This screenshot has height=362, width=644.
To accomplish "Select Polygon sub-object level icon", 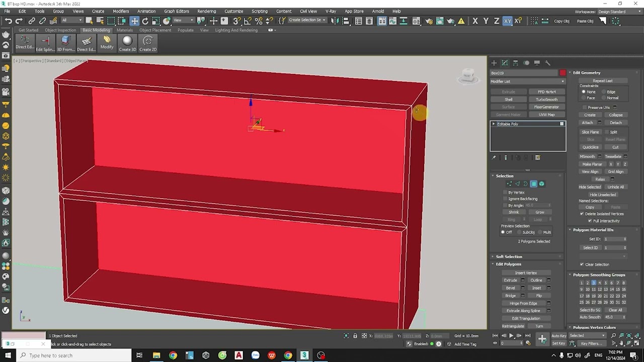I will point(534,184).
